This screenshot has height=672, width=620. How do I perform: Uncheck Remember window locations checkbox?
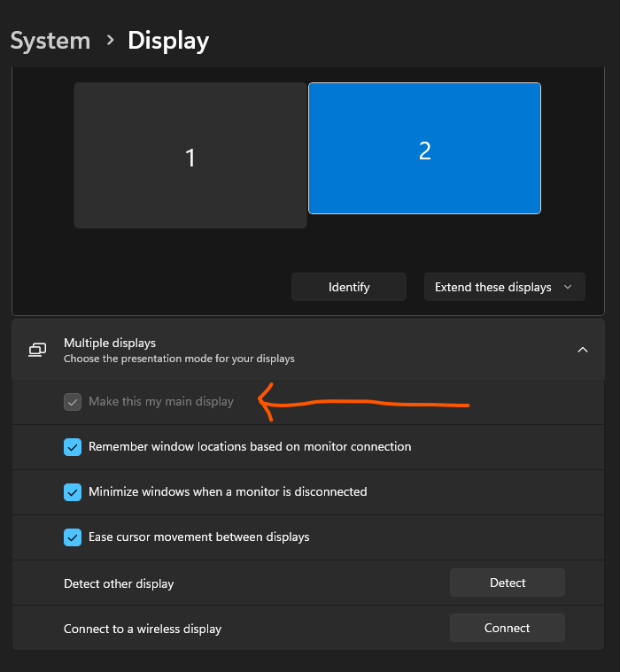click(73, 447)
